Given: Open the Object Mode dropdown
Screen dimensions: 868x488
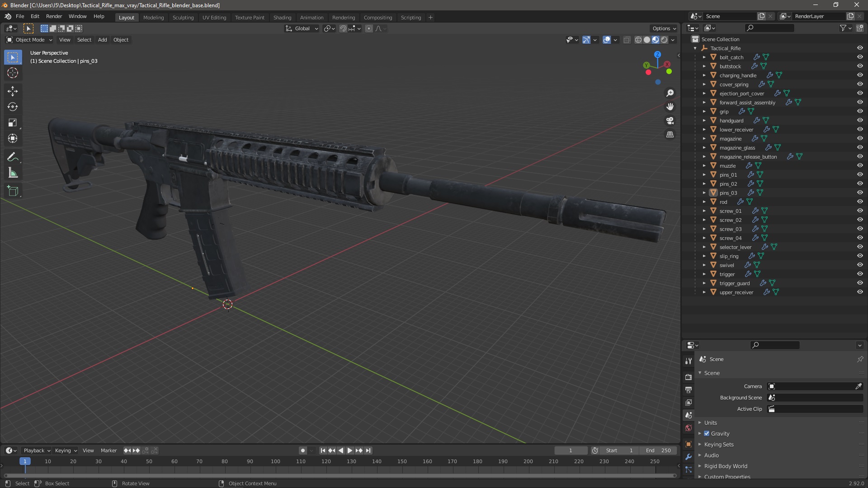Looking at the screenshot, I should (x=29, y=40).
